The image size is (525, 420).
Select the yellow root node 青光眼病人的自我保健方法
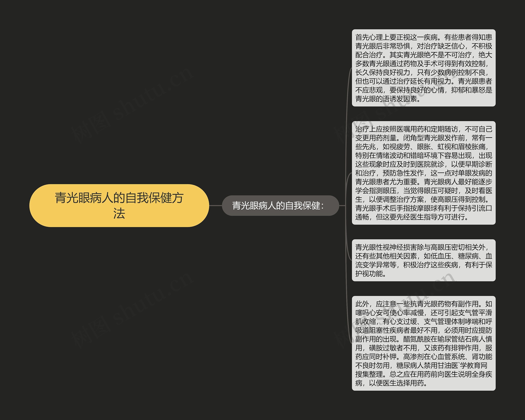pos(119,206)
